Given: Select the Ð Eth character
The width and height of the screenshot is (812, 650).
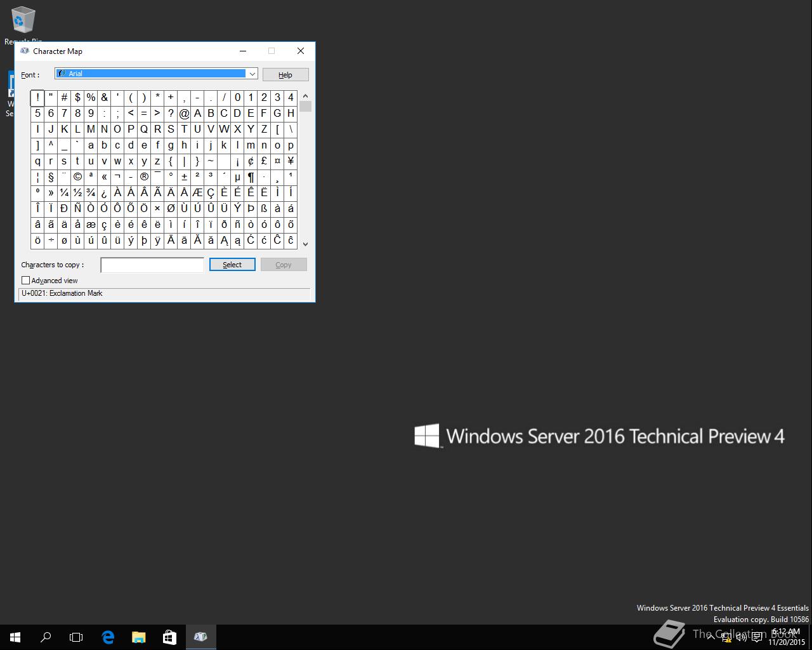Looking at the screenshot, I should coord(64,208).
